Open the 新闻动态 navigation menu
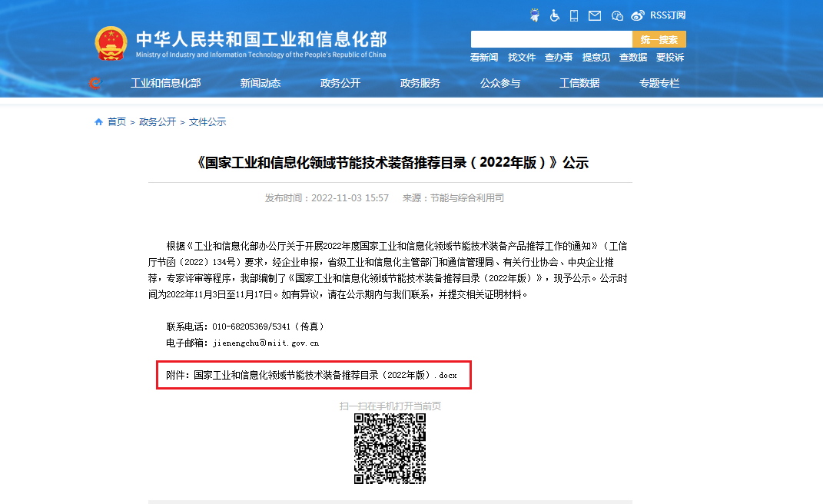The image size is (823, 504). point(261,83)
